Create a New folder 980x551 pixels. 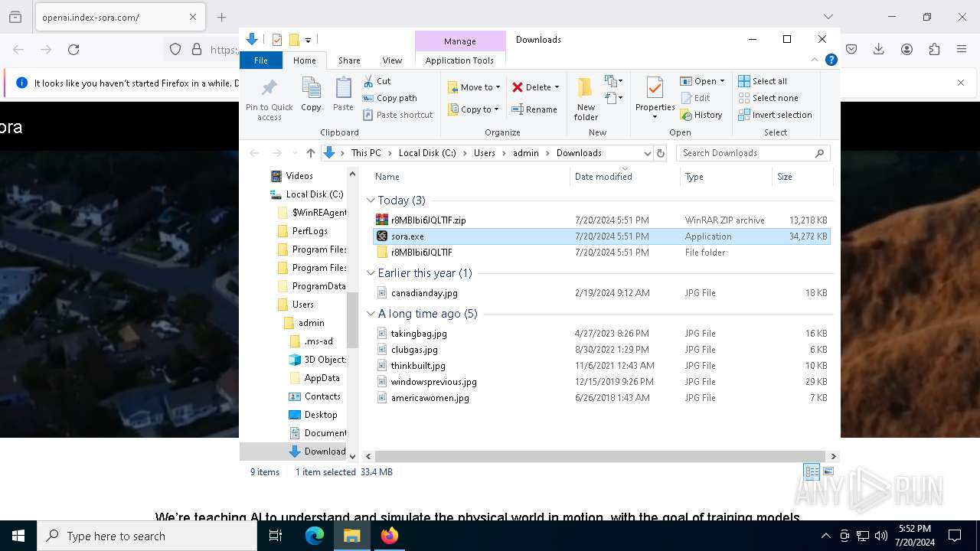(x=586, y=98)
